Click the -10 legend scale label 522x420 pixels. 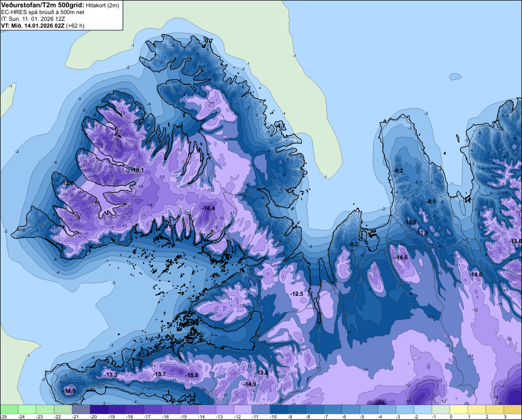pyautogui.click(x=273, y=417)
